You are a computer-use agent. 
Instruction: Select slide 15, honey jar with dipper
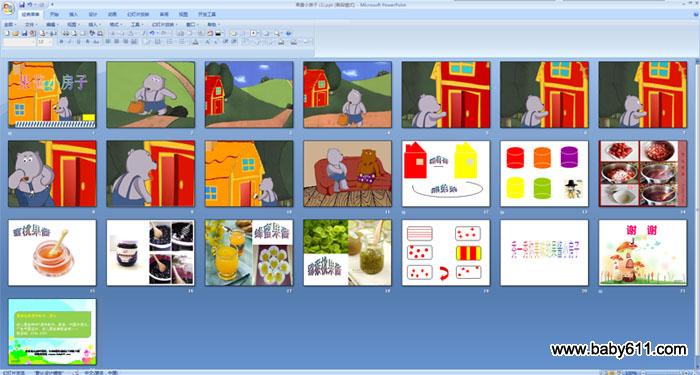coord(52,253)
